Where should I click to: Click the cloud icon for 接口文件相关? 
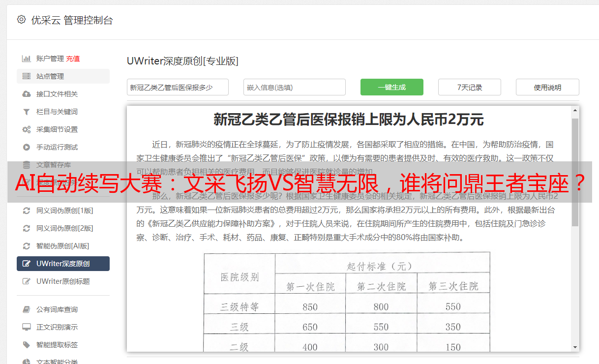(27, 94)
